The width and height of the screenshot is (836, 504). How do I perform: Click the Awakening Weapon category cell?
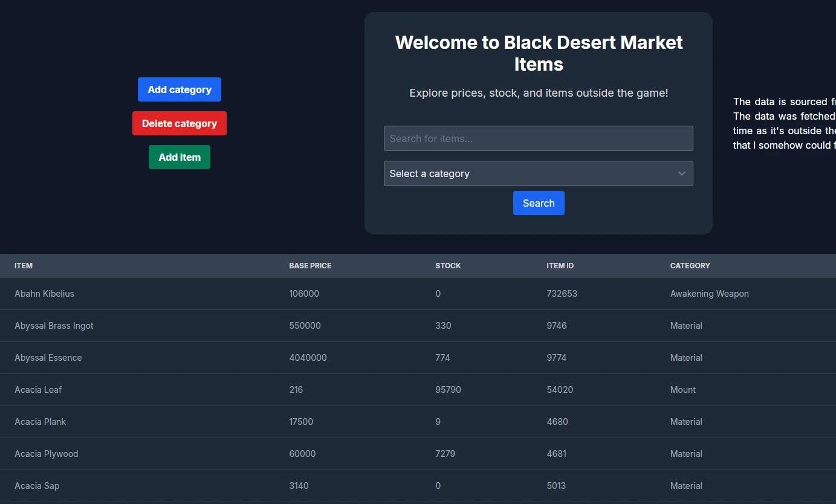click(709, 294)
